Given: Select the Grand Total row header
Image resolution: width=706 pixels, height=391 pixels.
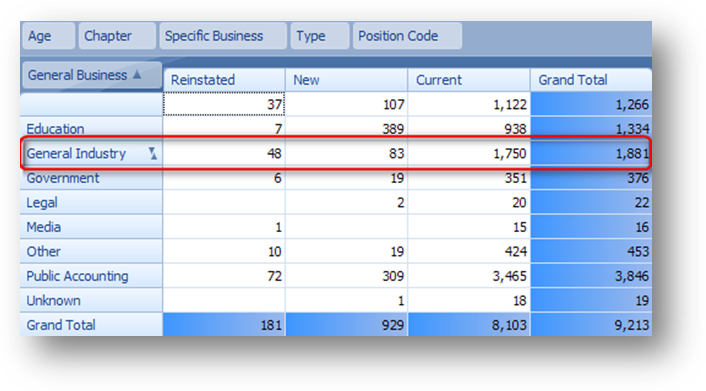Looking at the screenshot, I should pos(91,325).
